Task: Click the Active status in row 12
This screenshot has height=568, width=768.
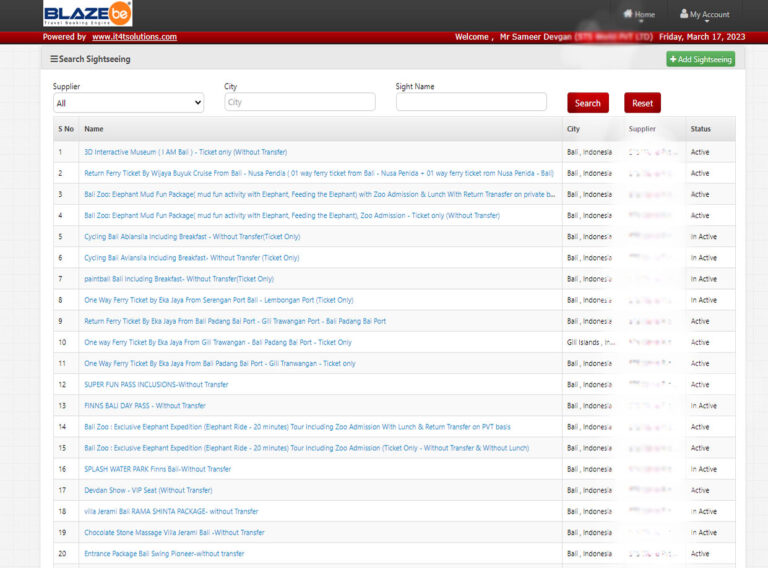Action: click(700, 384)
